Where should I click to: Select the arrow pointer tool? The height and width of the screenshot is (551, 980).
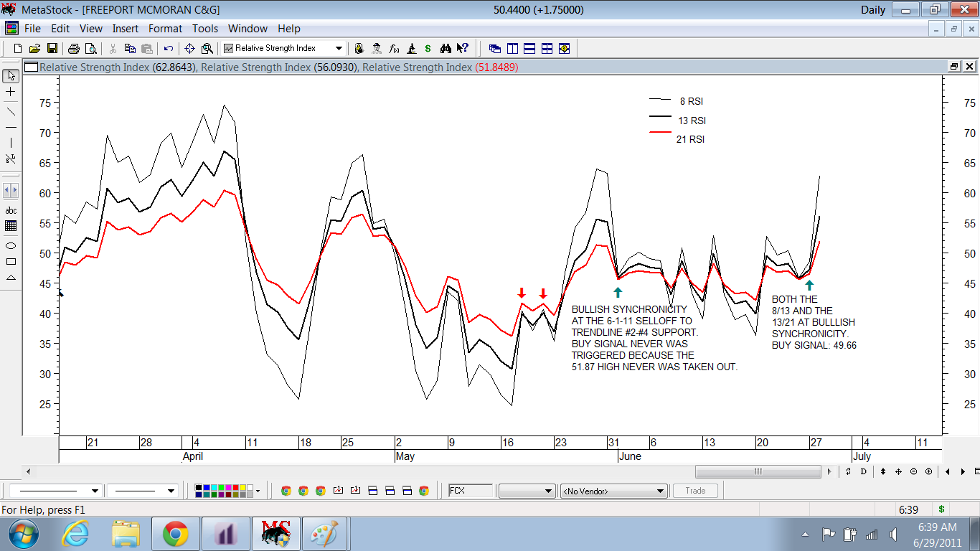point(11,76)
